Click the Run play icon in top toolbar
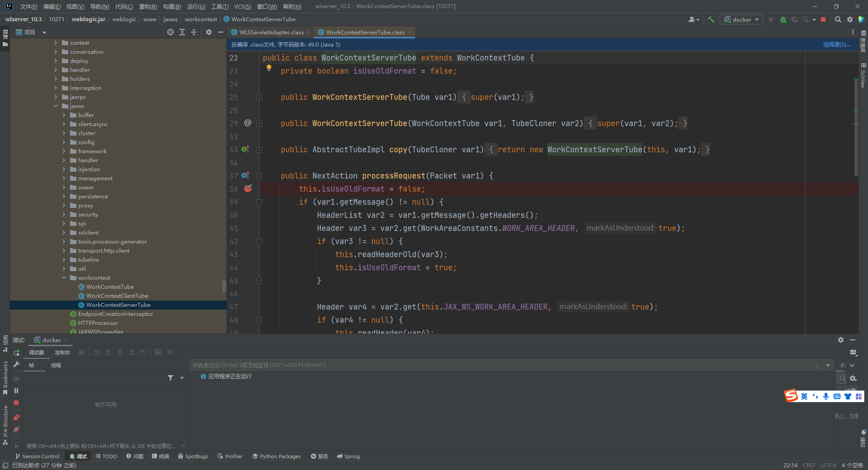Screen dimensions: 868x470 coord(771,19)
